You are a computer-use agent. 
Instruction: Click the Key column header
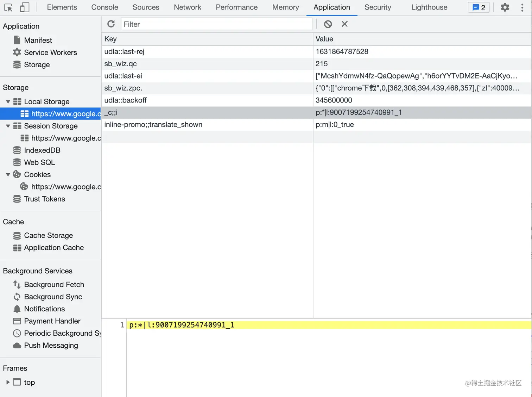pos(207,39)
